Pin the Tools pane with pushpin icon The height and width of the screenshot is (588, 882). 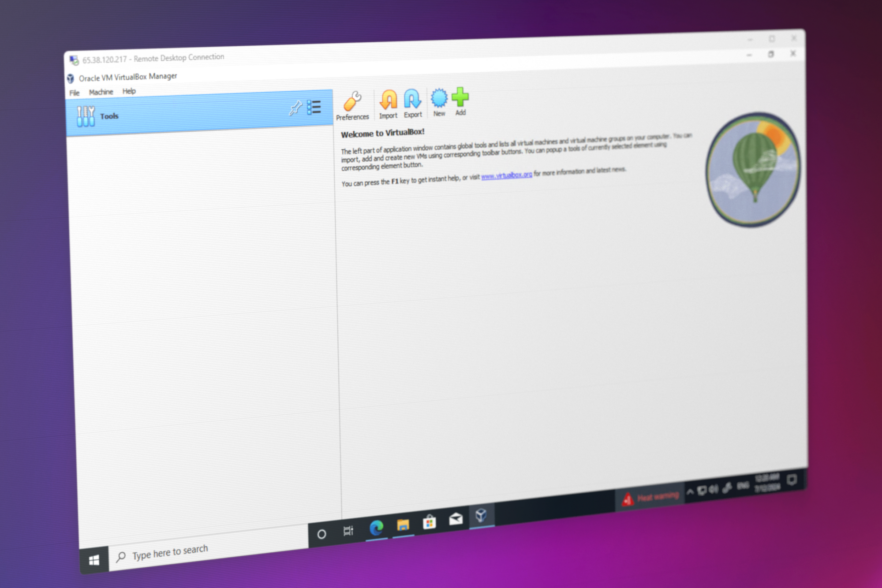pos(295,108)
